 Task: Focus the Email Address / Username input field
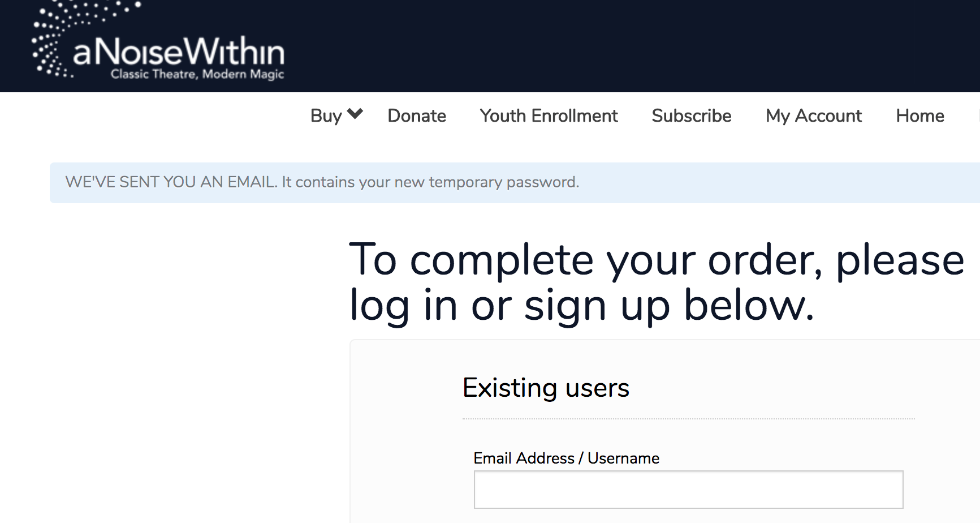(688, 490)
